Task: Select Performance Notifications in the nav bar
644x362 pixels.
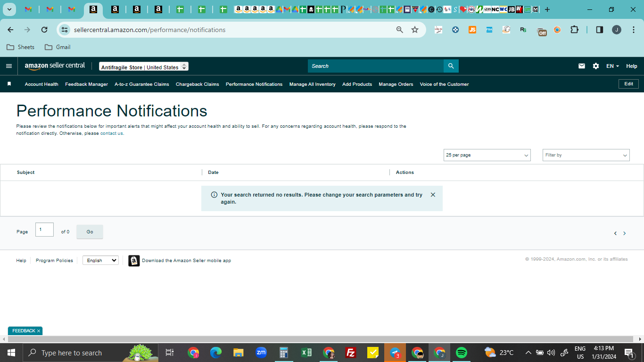Action: click(254, 84)
